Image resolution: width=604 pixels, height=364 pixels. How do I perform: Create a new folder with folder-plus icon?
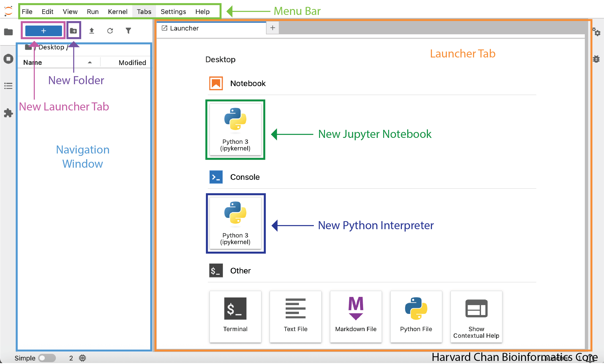[x=74, y=31]
